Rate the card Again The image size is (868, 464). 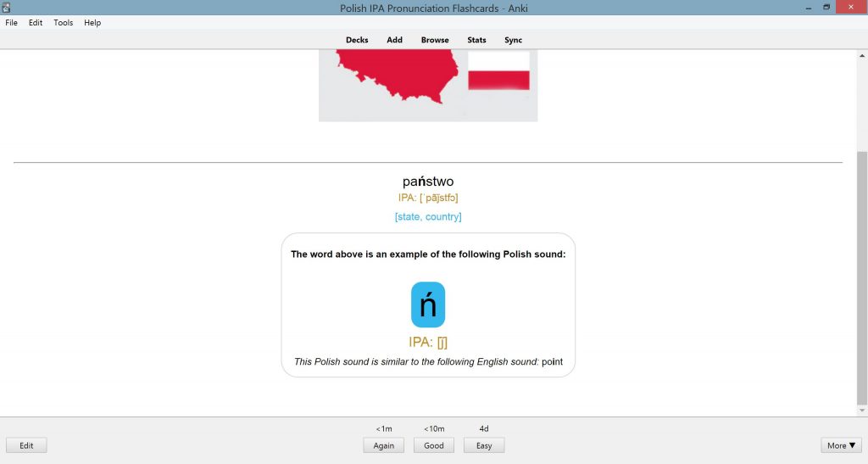[x=384, y=445]
